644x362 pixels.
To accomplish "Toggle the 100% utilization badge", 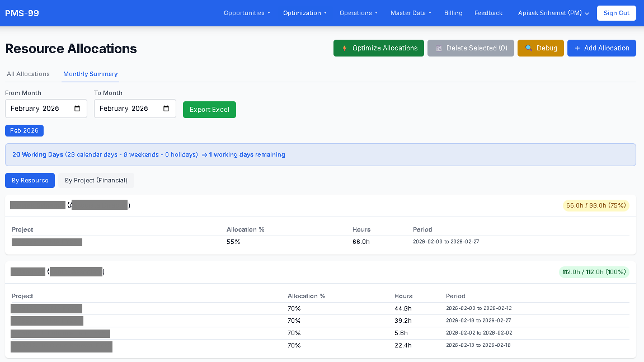I will 594,272.
